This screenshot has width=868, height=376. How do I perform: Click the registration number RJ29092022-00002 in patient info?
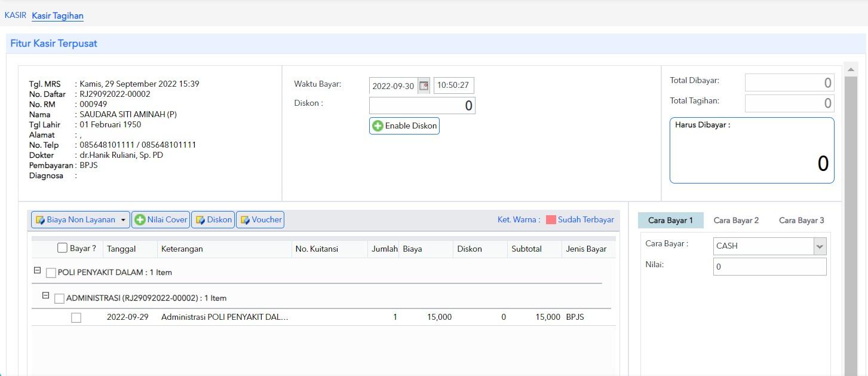(115, 94)
